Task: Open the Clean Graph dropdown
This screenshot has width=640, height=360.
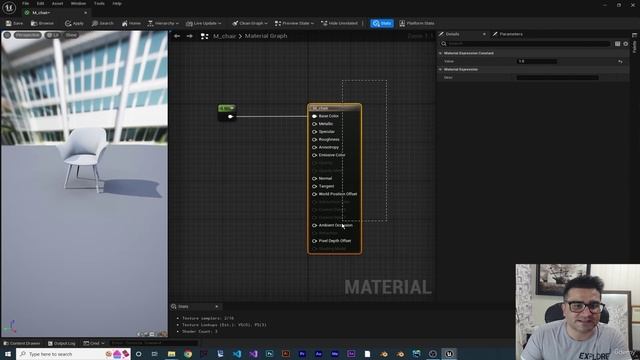Action: [x=250, y=23]
